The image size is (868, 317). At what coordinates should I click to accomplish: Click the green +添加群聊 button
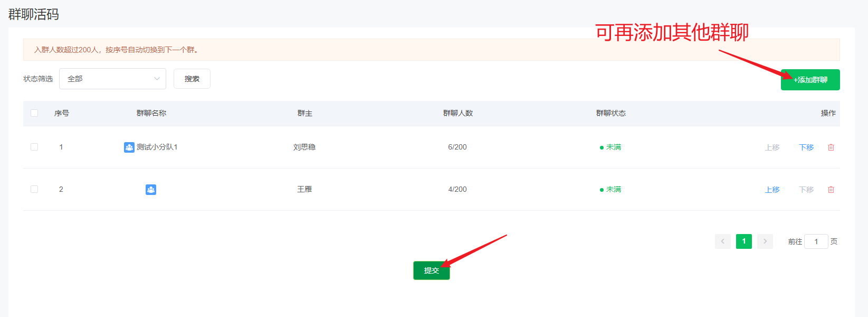810,80
